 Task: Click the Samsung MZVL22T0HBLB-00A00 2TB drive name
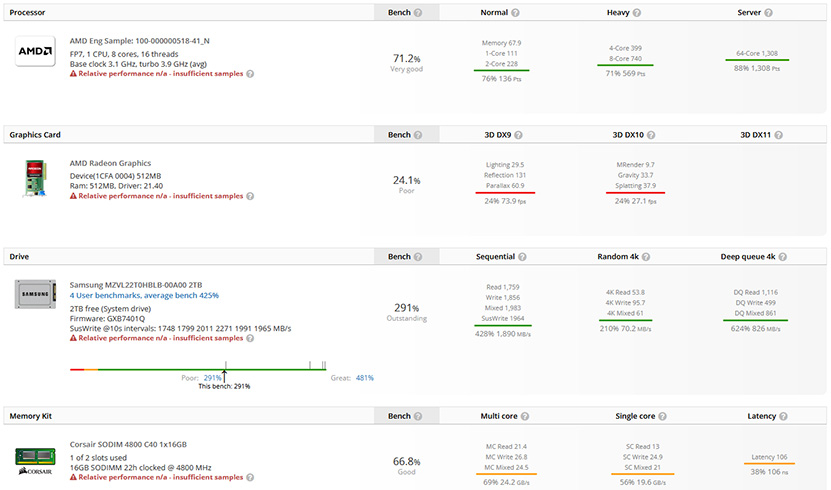point(136,285)
